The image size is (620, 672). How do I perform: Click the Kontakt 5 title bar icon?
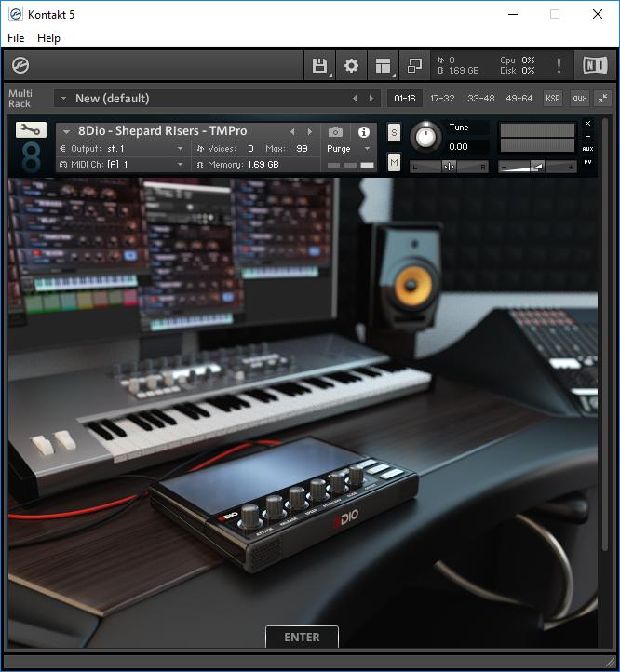16,14
